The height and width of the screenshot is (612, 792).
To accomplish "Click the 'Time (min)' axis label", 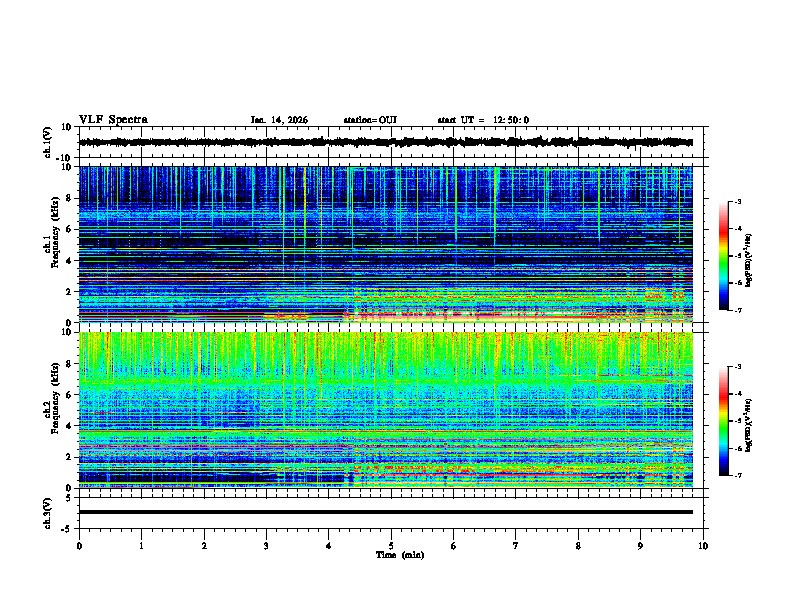I will pos(400,555).
